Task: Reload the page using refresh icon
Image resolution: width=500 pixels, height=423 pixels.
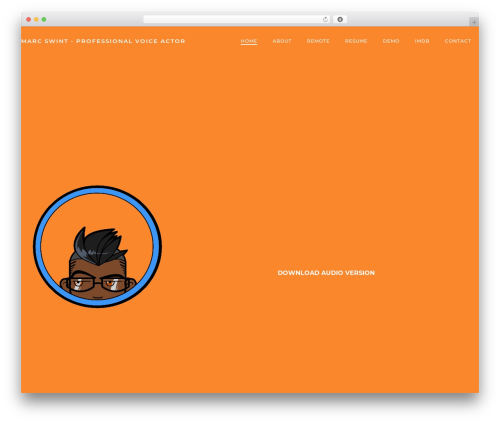Action: pyautogui.click(x=325, y=19)
